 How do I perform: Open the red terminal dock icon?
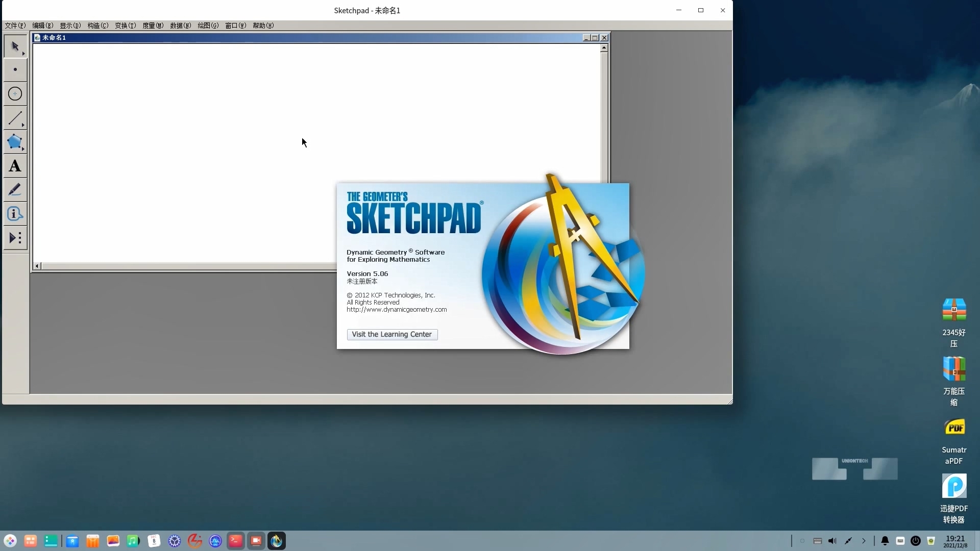coord(236,541)
